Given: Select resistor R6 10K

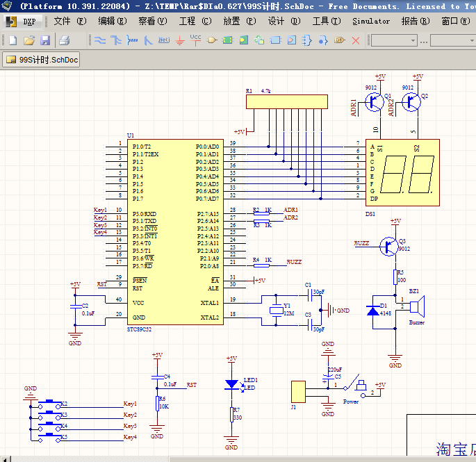Looking at the screenshot, I should [157, 404].
